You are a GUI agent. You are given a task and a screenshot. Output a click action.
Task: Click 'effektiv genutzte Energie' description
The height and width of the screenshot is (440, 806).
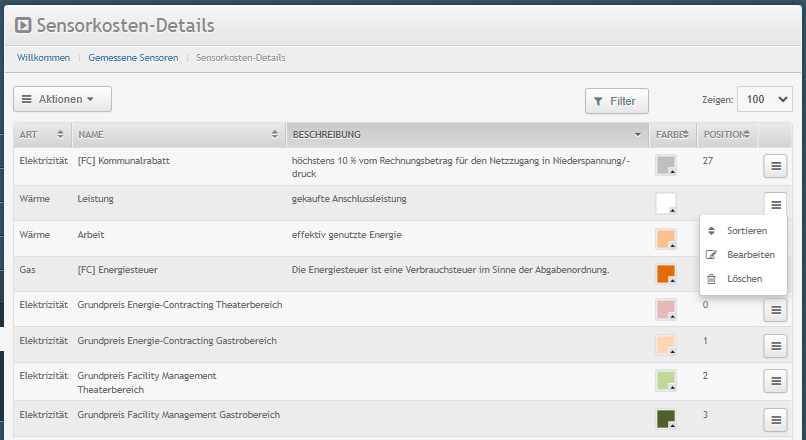coord(346,235)
